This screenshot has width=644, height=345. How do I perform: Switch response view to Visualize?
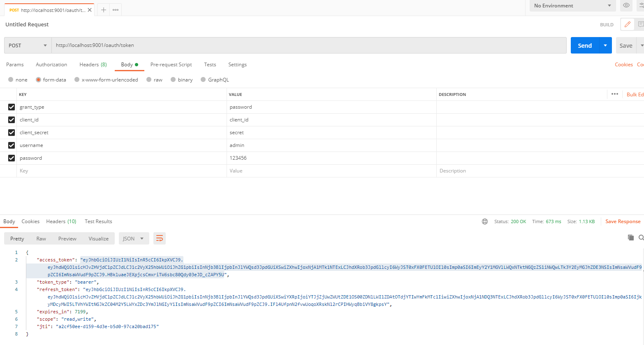pyautogui.click(x=99, y=238)
